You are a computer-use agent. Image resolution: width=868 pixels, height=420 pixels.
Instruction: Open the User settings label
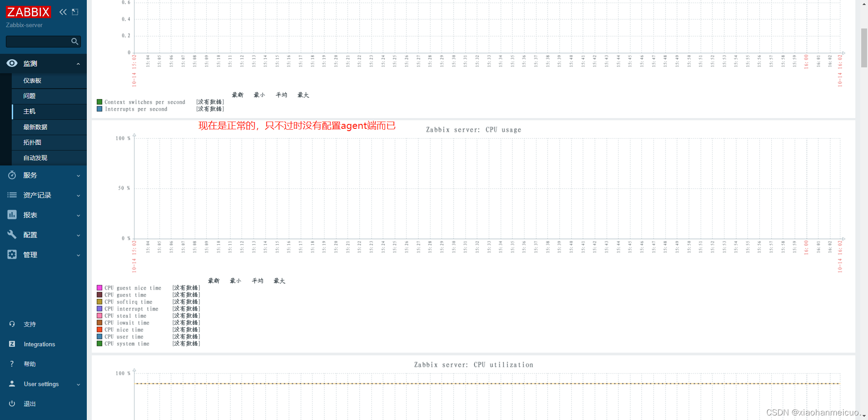click(x=41, y=384)
